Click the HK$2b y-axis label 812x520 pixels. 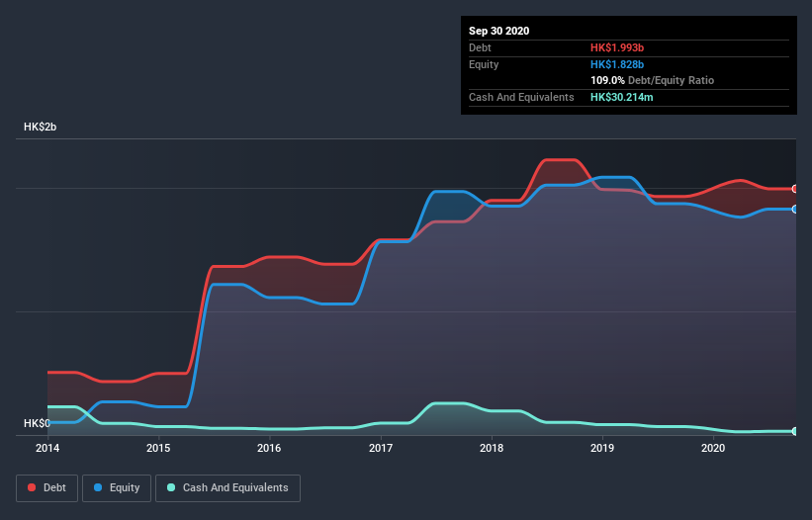pyautogui.click(x=40, y=127)
